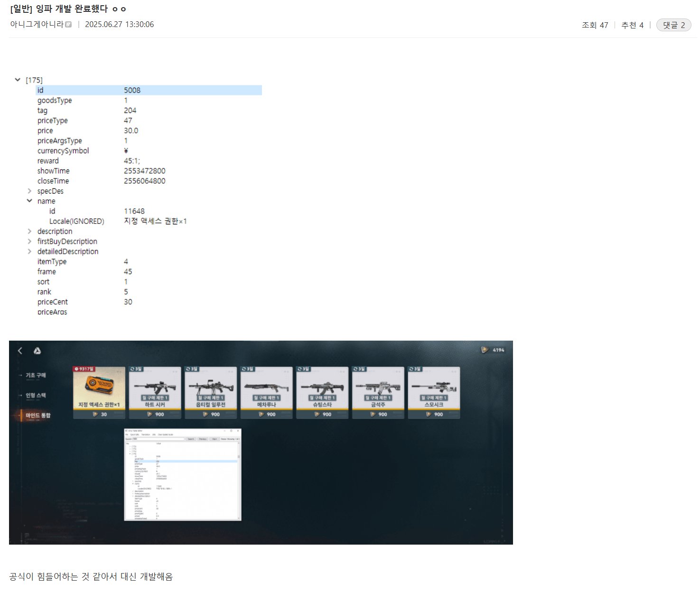Click the 월 구매 제한 1 label on 슈팅스타
This screenshot has height=593, width=700.
point(322,398)
